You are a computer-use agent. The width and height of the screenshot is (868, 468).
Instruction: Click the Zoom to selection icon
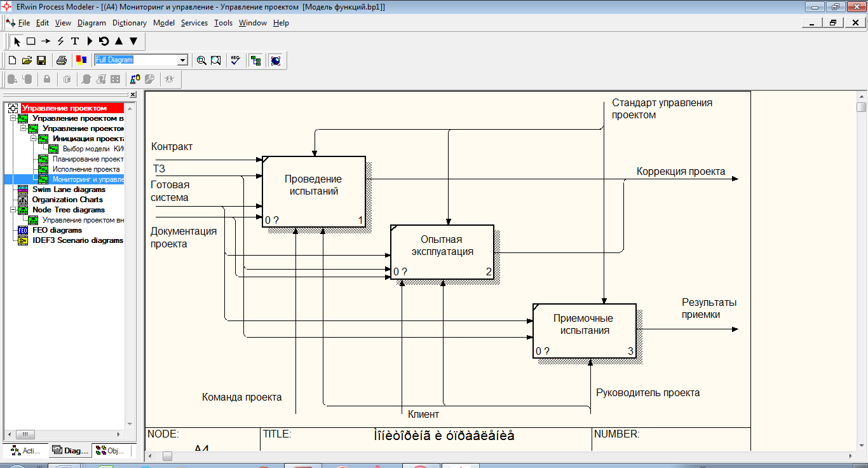click(x=216, y=60)
